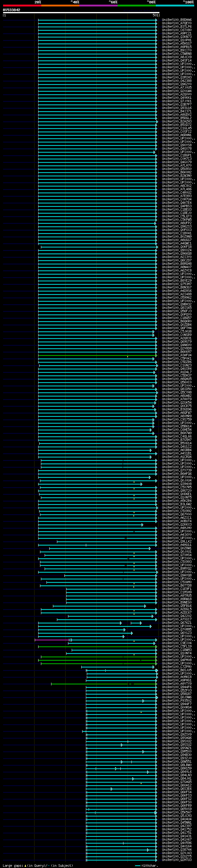Select label UniRef100_B5XD72
This screenshot has width=197, height=868.
(x=177, y=125)
